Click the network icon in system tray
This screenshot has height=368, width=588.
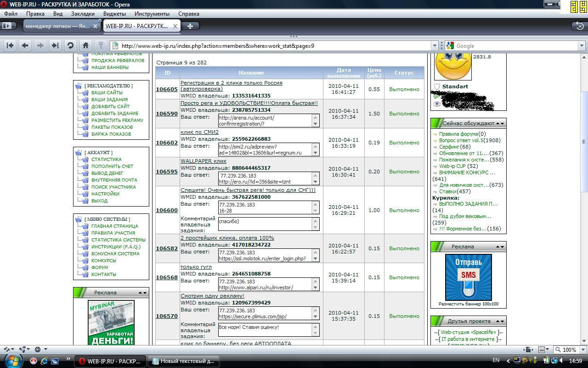tap(554, 361)
